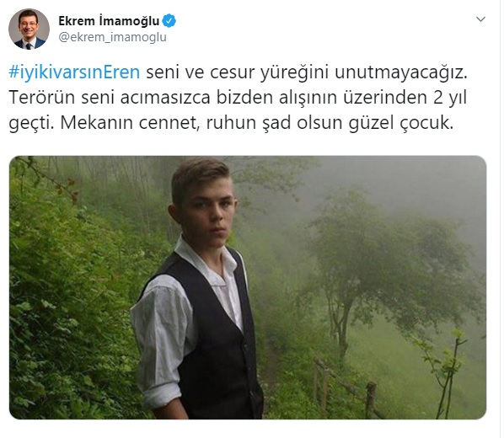Click the words 'bizden alışının üzerinden' in the tweet
Screen dimensions: 504x438
[x=321, y=98]
